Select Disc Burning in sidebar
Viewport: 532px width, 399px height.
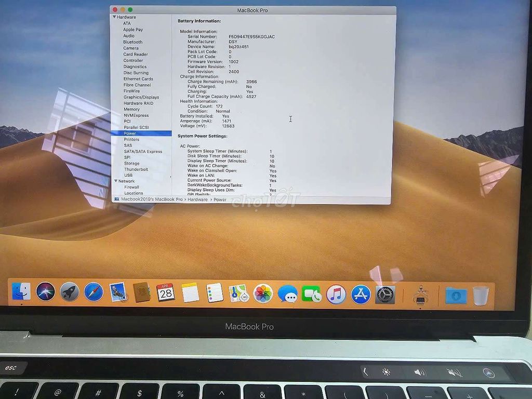click(x=136, y=73)
